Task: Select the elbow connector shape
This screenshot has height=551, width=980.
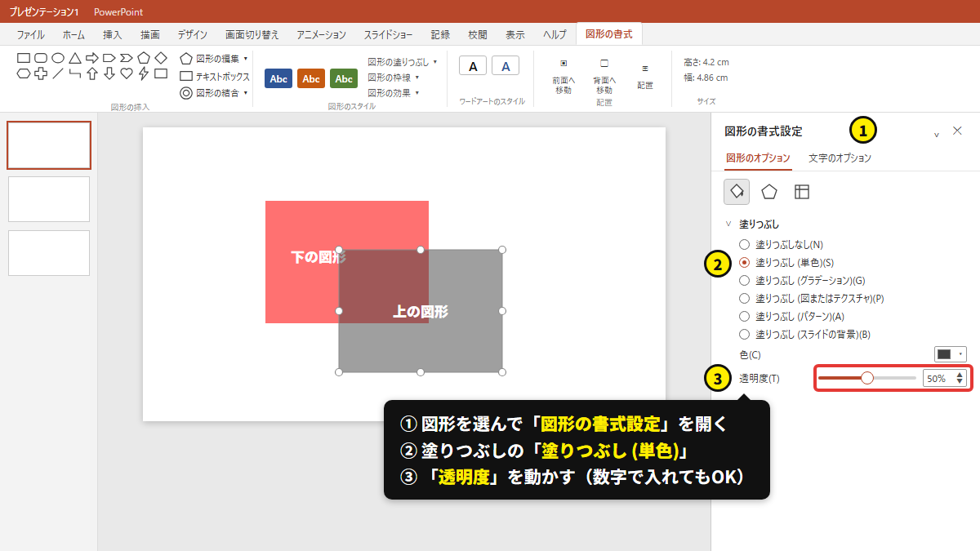Action: [75, 73]
